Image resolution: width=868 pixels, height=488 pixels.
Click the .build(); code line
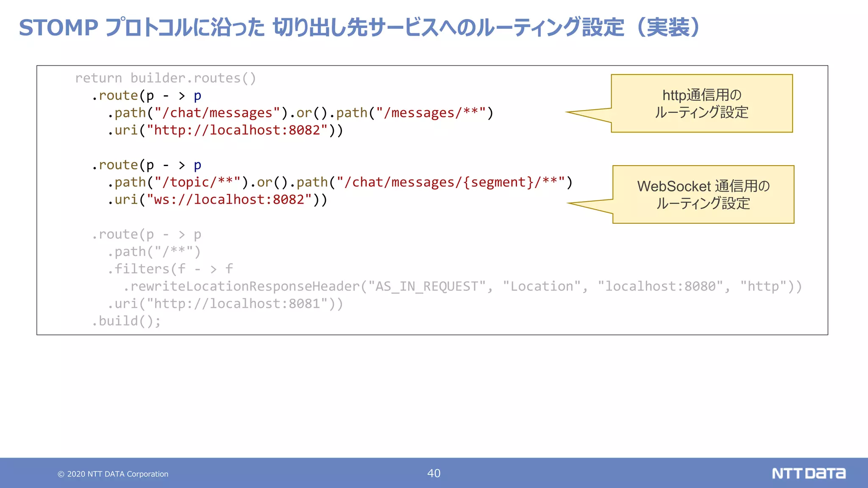pyautogui.click(x=126, y=321)
